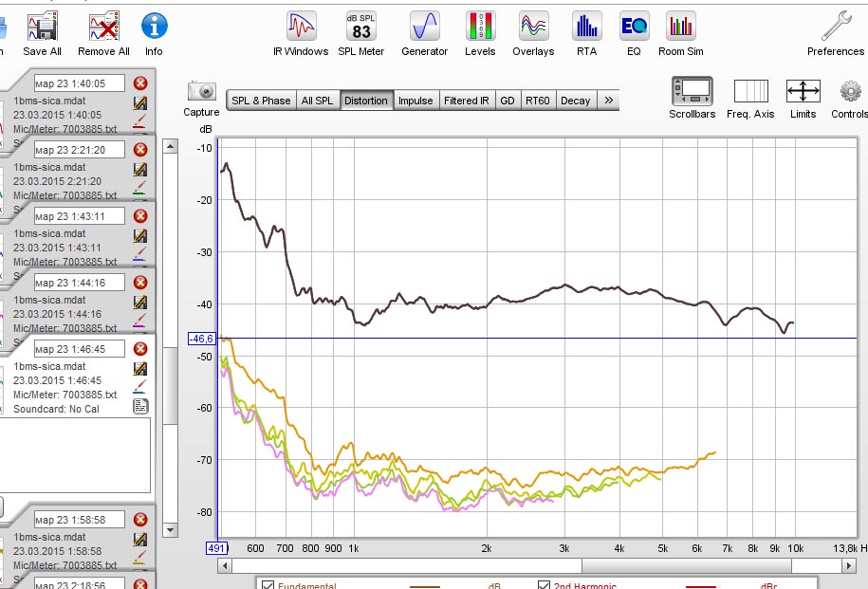Switch to Filtered IR tab
This screenshot has height=589, width=868.
point(467,101)
